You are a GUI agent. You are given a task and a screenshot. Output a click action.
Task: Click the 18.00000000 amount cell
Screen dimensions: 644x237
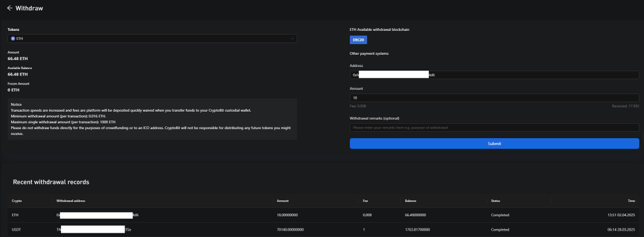click(x=287, y=215)
